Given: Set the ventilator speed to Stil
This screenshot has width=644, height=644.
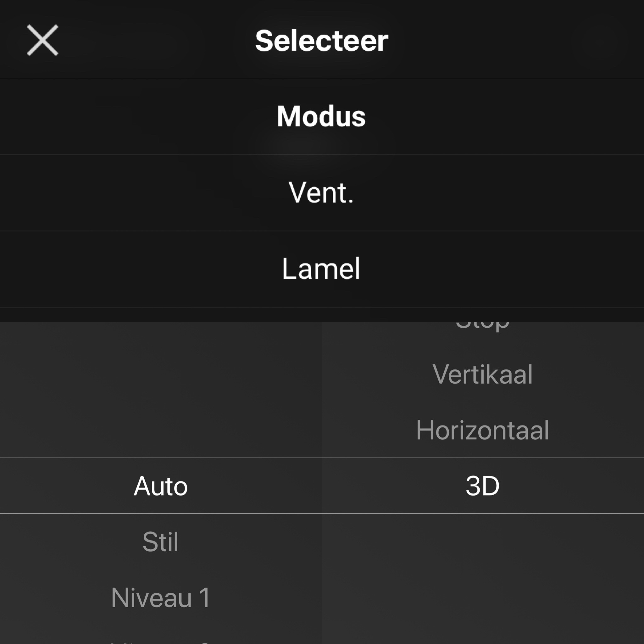Looking at the screenshot, I should (x=161, y=542).
